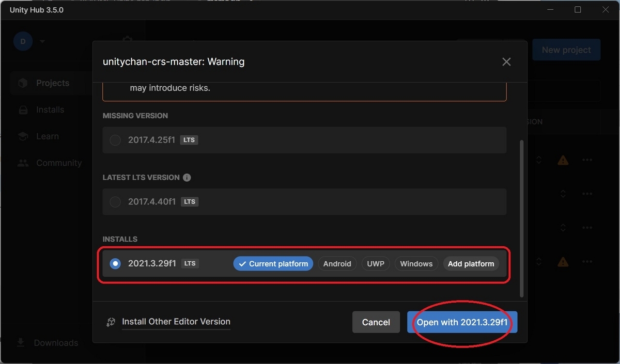The image size is (620, 364).
Task: Expand the fourth project's editor version selector arrows
Action: pos(539,262)
